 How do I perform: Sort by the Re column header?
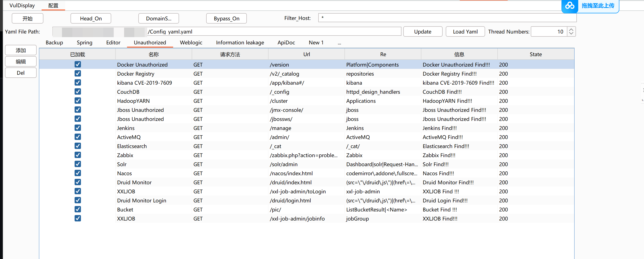point(383,54)
